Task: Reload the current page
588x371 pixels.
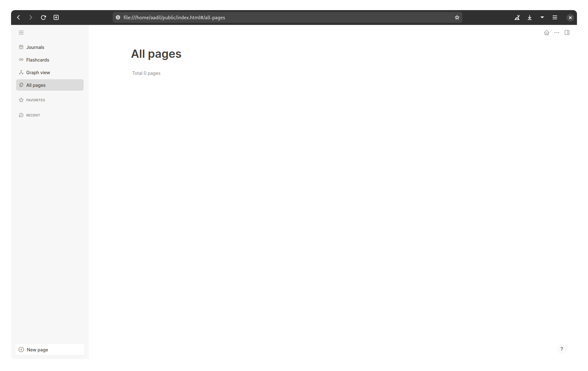Action: (x=44, y=17)
